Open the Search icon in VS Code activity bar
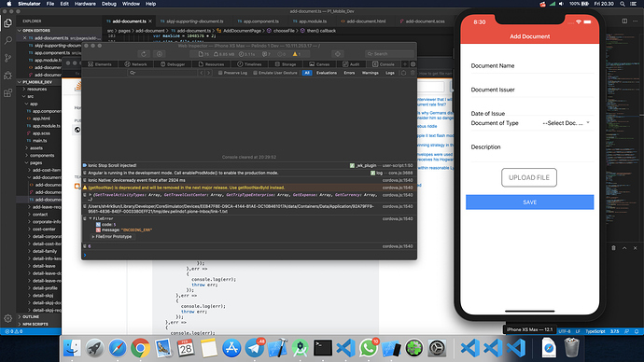Viewport: 644px width, 362px height. pos(7,40)
